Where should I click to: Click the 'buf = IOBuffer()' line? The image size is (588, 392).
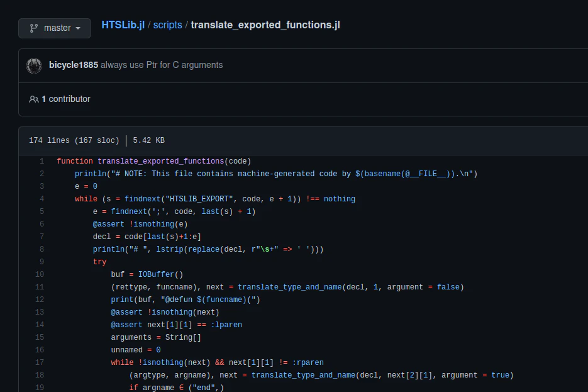click(147, 274)
